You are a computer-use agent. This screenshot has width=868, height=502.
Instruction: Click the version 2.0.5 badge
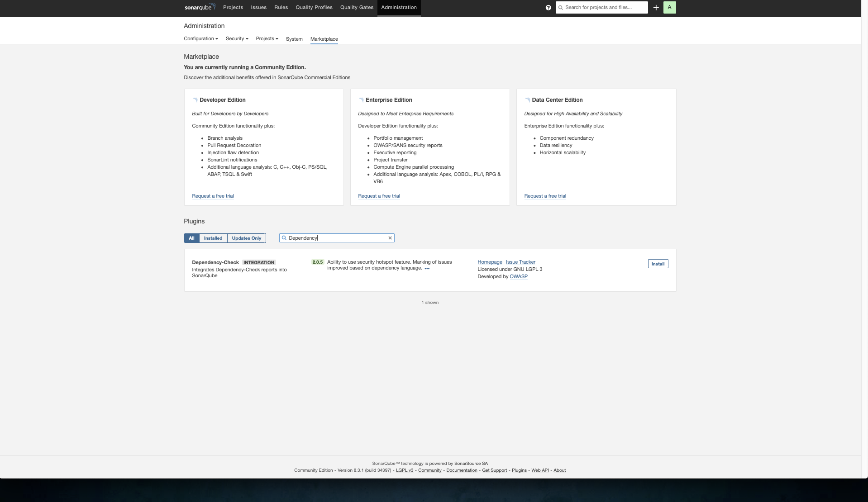click(318, 262)
